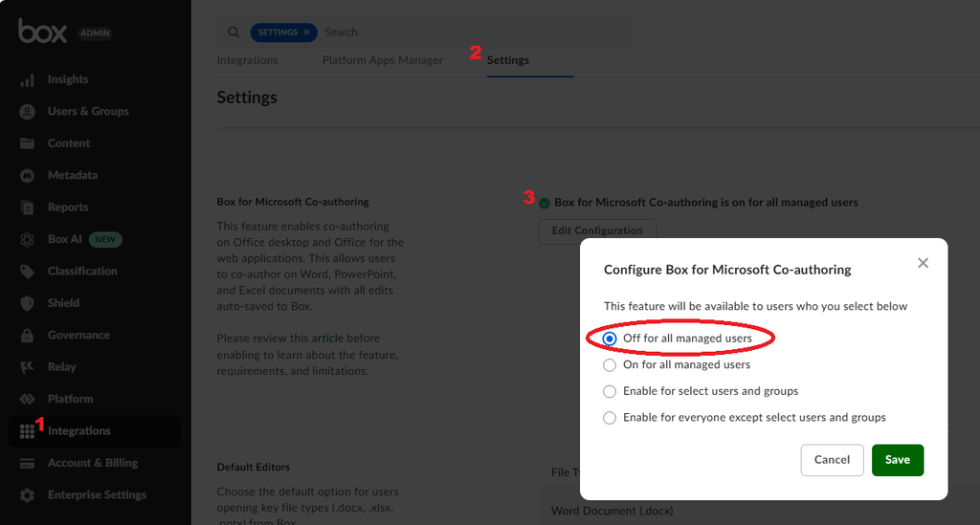Click the Content folder icon
This screenshot has height=525, width=980.
[x=28, y=143]
